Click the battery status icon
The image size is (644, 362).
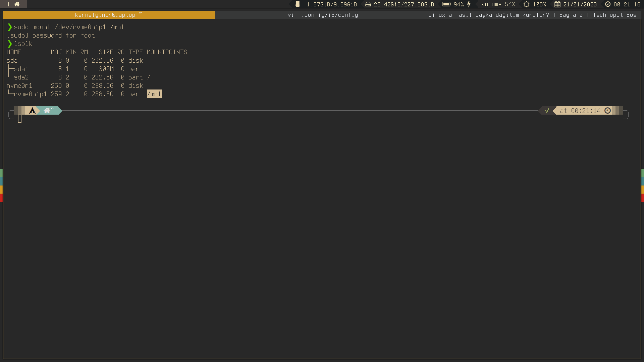(446, 4)
